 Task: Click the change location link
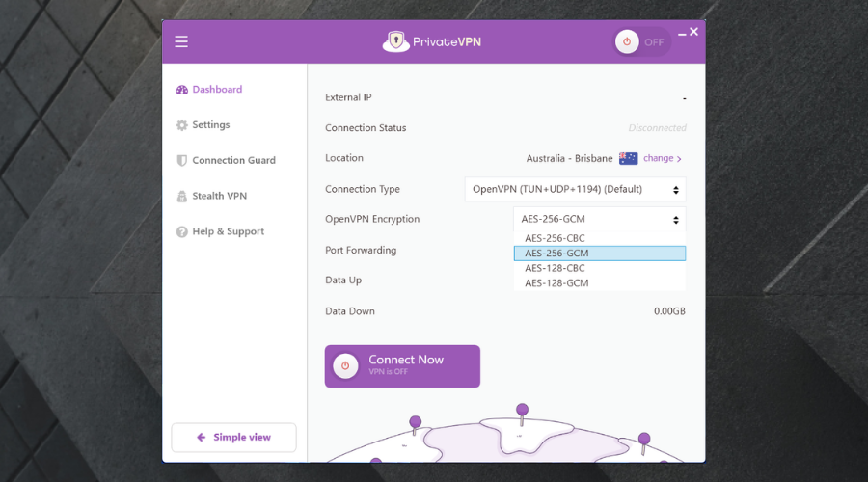(662, 158)
